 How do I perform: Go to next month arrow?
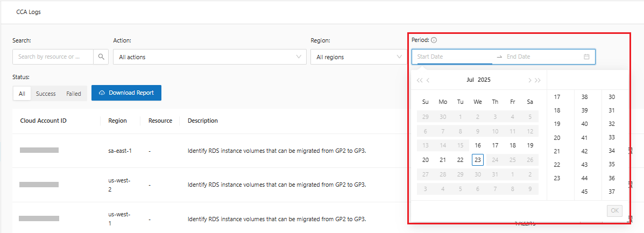[x=529, y=80]
